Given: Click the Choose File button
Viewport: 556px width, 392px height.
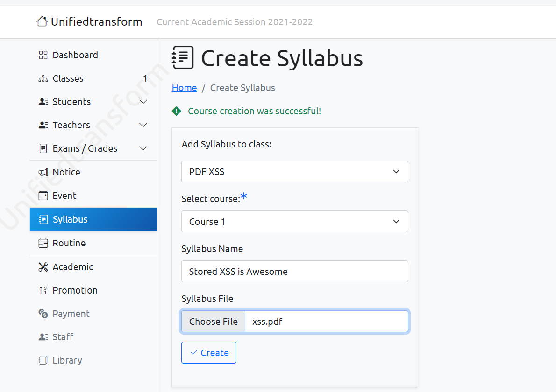Looking at the screenshot, I should (x=213, y=322).
